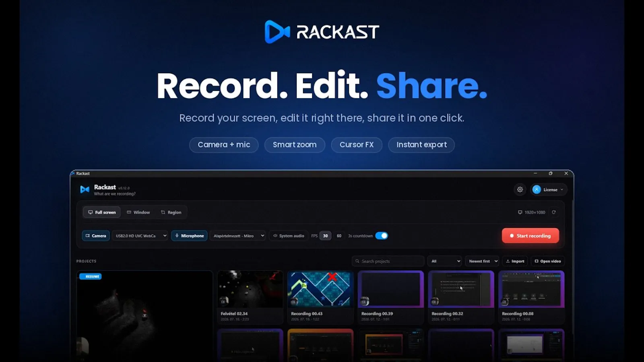
Task: Select 30 FPS option
Action: coord(325,236)
